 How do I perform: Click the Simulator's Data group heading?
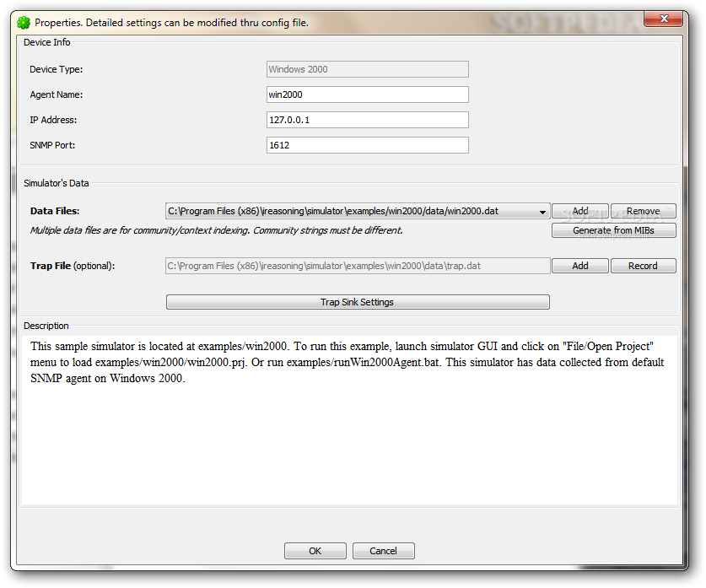click(x=57, y=183)
